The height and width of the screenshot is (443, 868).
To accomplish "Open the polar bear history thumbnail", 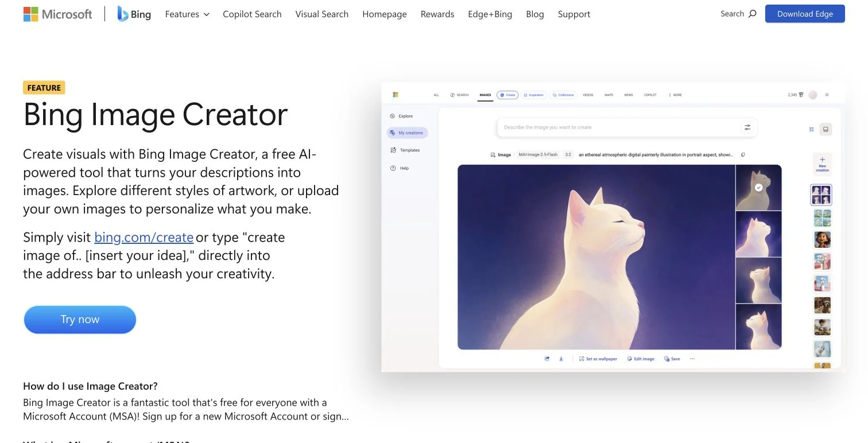I will point(822,348).
